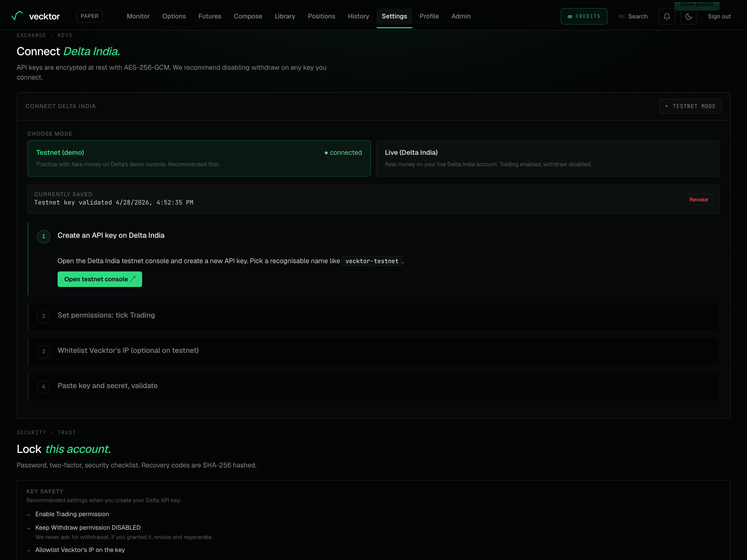This screenshot has height=560, width=747.
Task: Sign out of the account
Action: point(719,16)
